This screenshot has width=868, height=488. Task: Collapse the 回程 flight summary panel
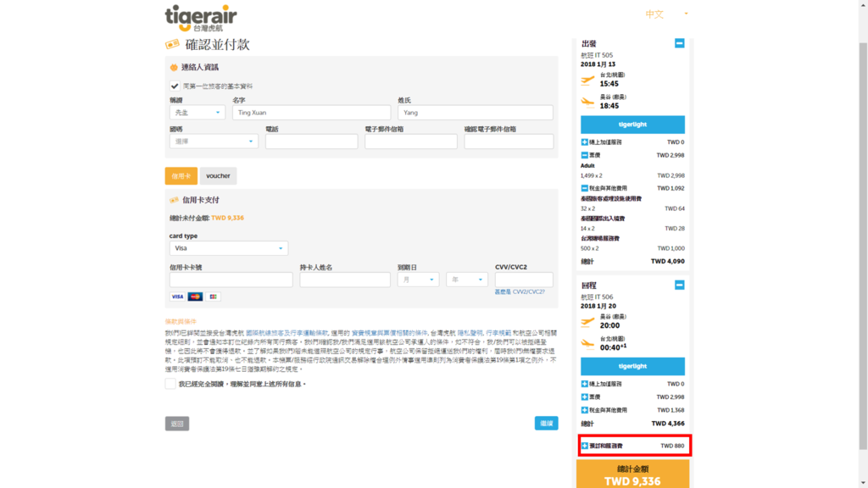(x=679, y=285)
